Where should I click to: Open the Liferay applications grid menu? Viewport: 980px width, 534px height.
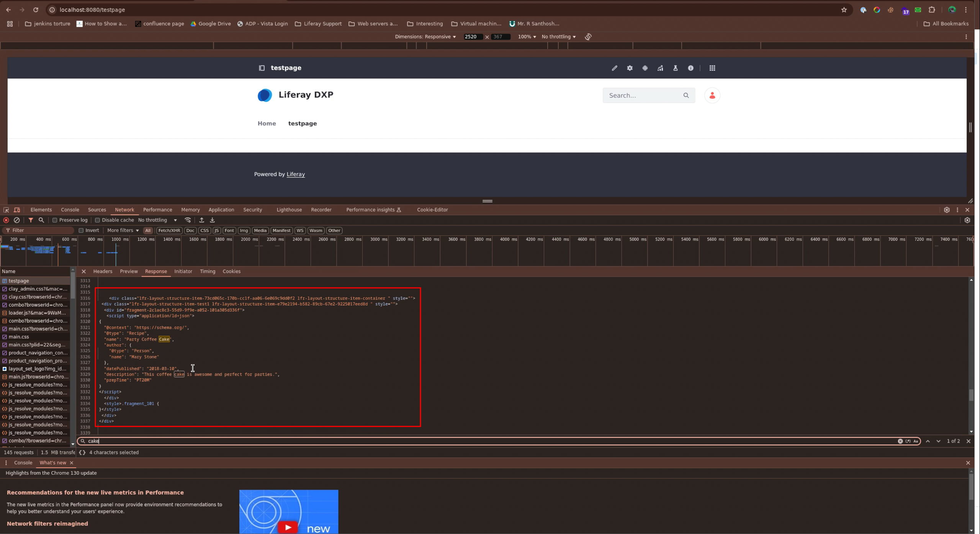point(712,68)
